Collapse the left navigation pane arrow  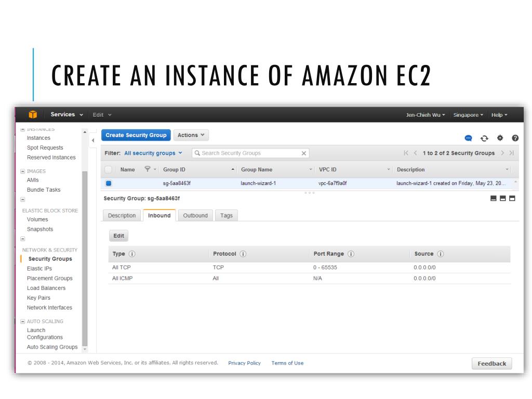point(93,140)
